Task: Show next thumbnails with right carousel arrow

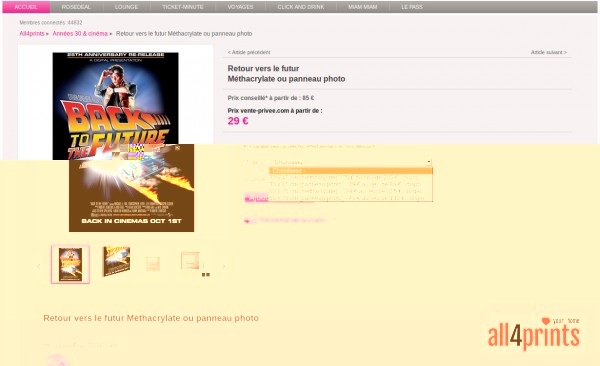Action: coord(224,266)
